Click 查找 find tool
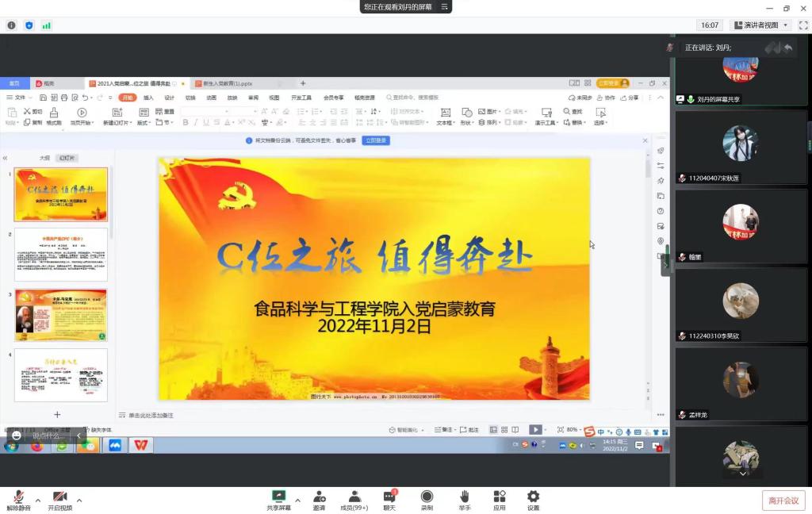This screenshot has width=812, height=514. (573, 111)
